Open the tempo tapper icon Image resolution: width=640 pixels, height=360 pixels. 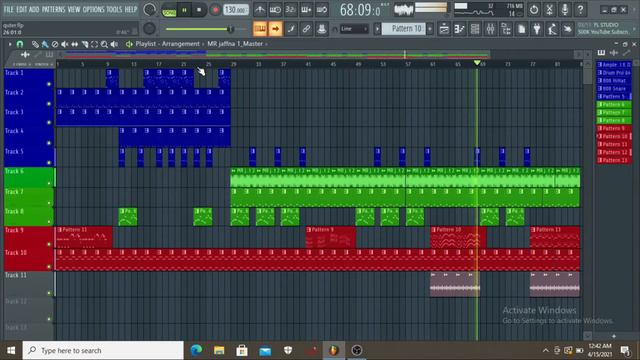pos(552,29)
